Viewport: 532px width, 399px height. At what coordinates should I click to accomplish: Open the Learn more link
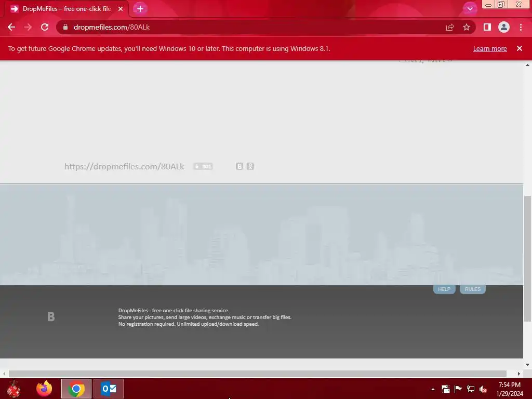[x=490, y=48]
